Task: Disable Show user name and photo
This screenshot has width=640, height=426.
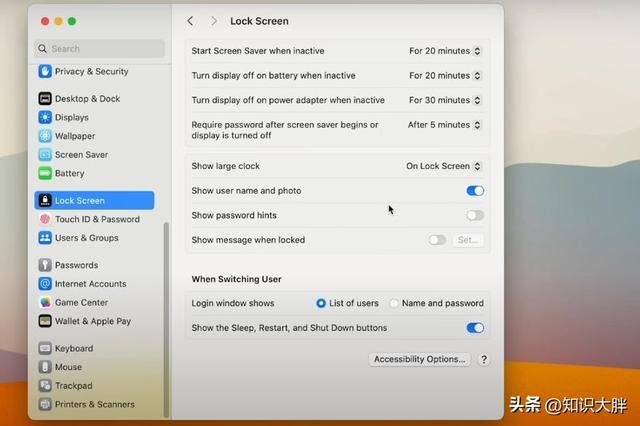Action: [x=475, y=191]
